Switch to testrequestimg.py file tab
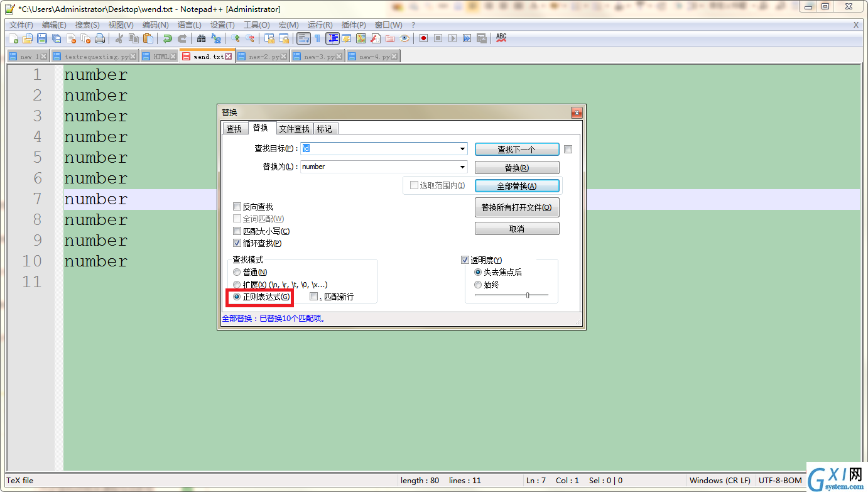Screen dimensions: 868x492 [94, 57]
